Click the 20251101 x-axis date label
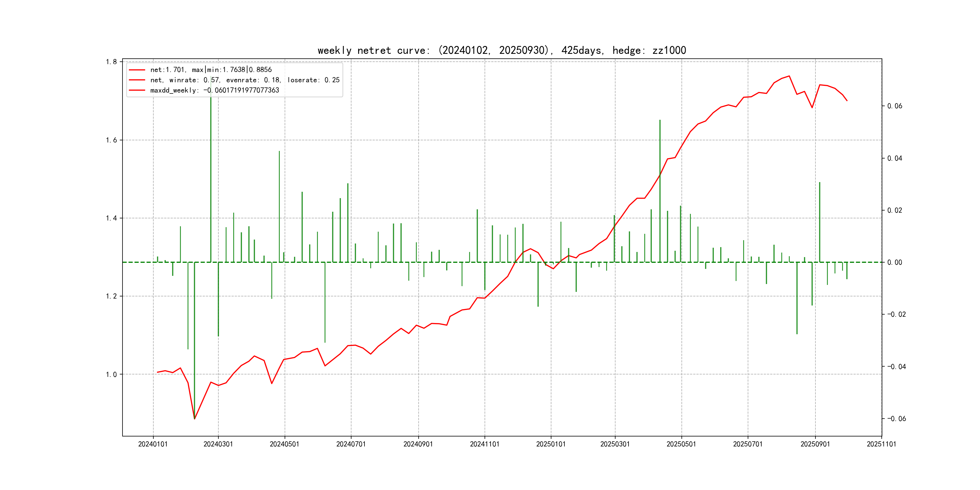 (x=881, y=444)
